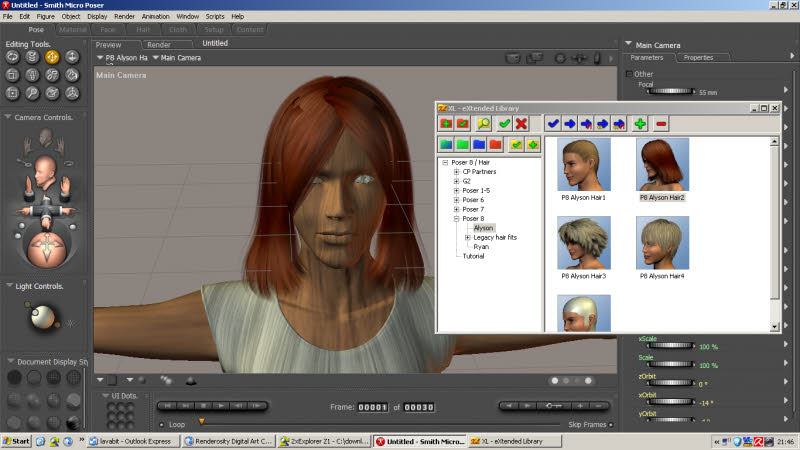This screenshot has height=450, width=800.
Task: Click the blue checkmark icon in library toolbar
Action: point(553,123)
